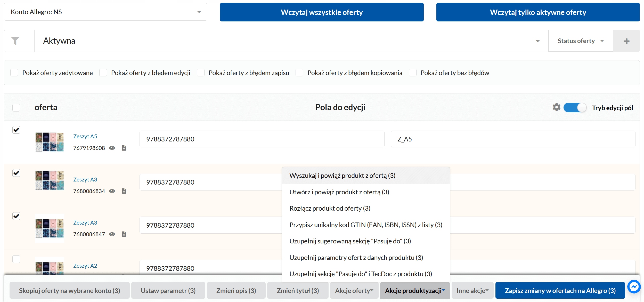This screenshot has width=644, height=302.
Task: Click eye icon for offer 7679198608
Action: (112, 148)
